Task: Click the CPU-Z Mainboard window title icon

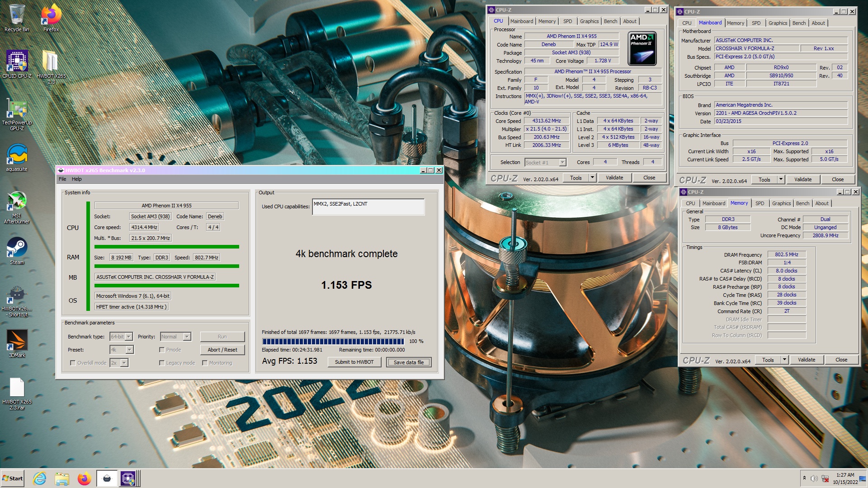Action: point(680,12)
